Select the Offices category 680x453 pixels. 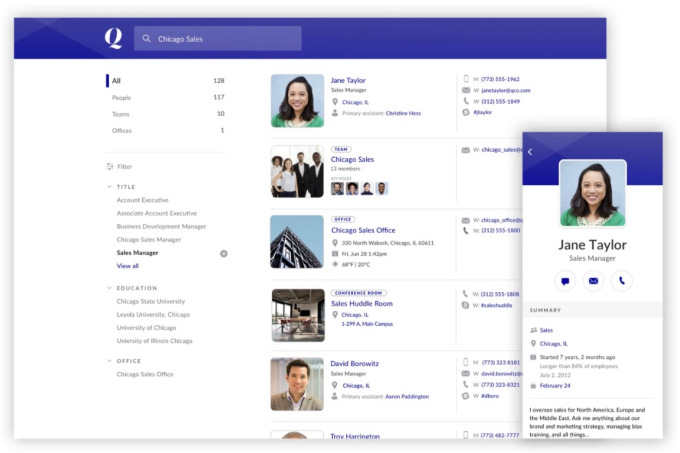pos(122,130)
